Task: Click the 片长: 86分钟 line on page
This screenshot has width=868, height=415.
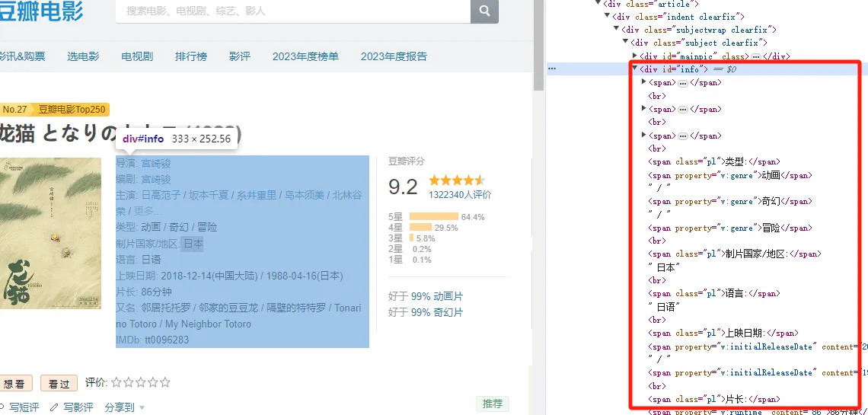Action: 144,292
